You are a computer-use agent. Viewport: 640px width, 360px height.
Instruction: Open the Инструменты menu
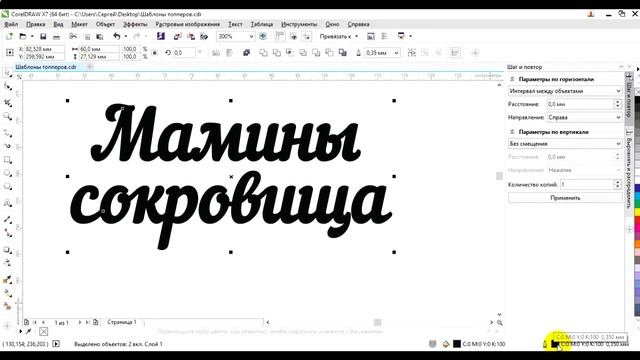[299, 24]
